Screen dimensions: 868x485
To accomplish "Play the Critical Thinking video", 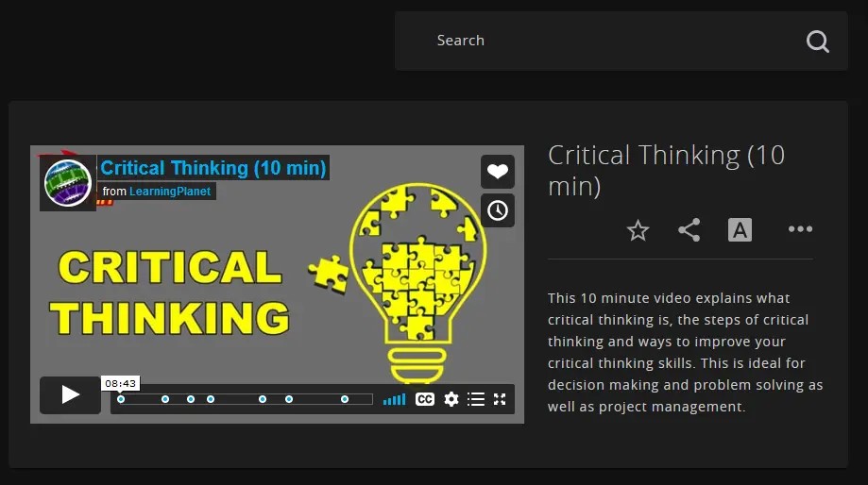I will coord(70,394).
